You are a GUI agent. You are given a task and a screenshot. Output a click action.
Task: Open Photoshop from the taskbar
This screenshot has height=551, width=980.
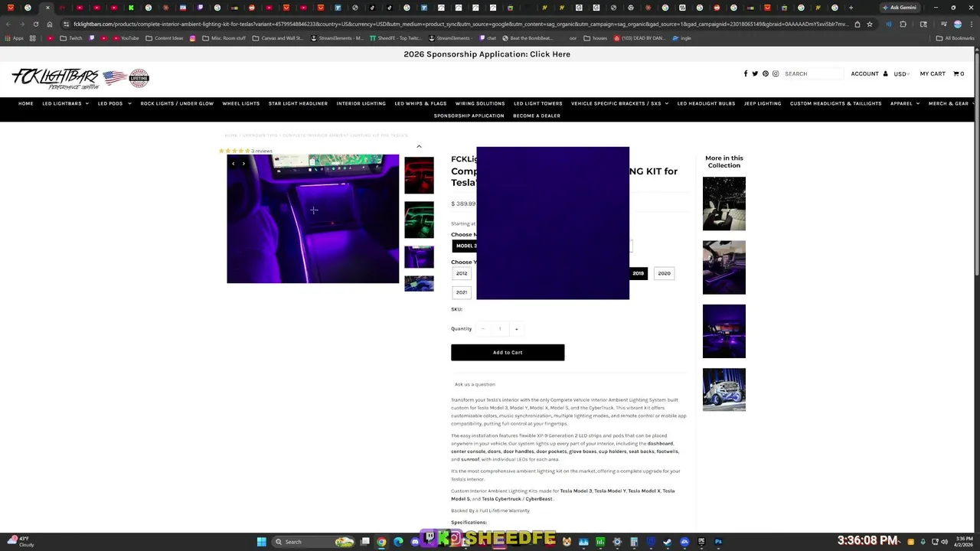click(718, 542)
